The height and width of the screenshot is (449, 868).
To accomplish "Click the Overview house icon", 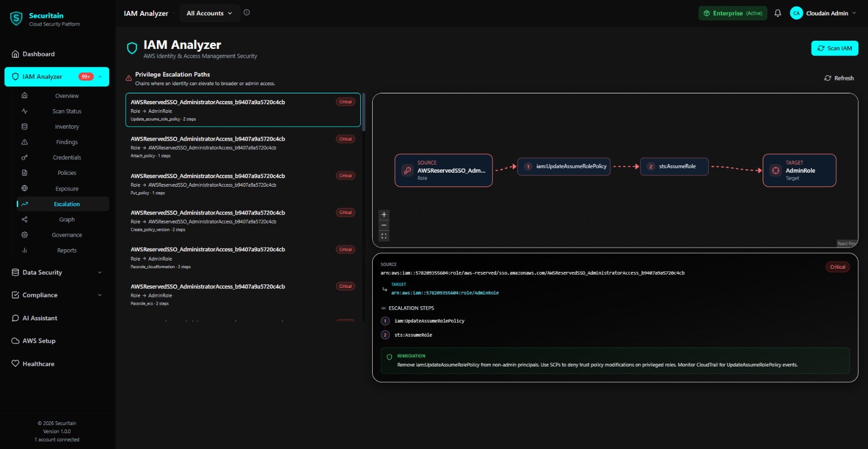I will pyautogui.click(x=24, y=96).
